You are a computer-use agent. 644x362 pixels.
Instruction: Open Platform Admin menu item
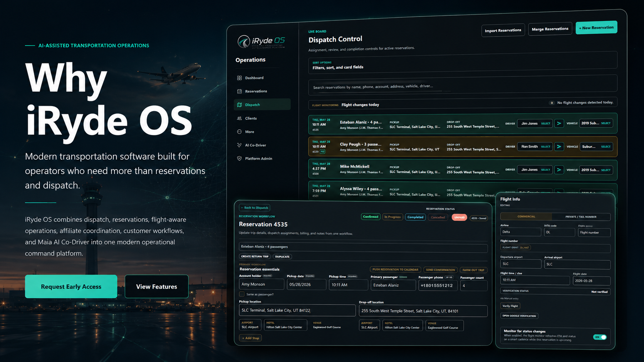click(x=258, y=158)
